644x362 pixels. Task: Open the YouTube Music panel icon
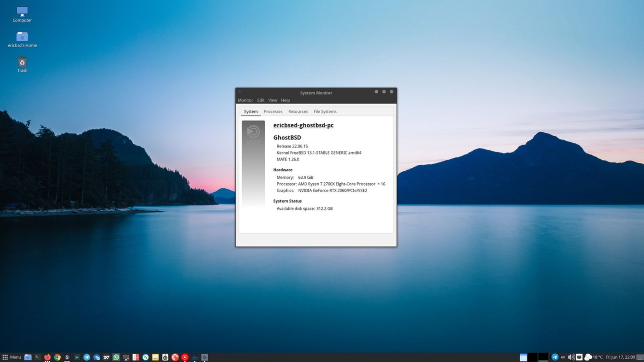click(x=185, y=357)
